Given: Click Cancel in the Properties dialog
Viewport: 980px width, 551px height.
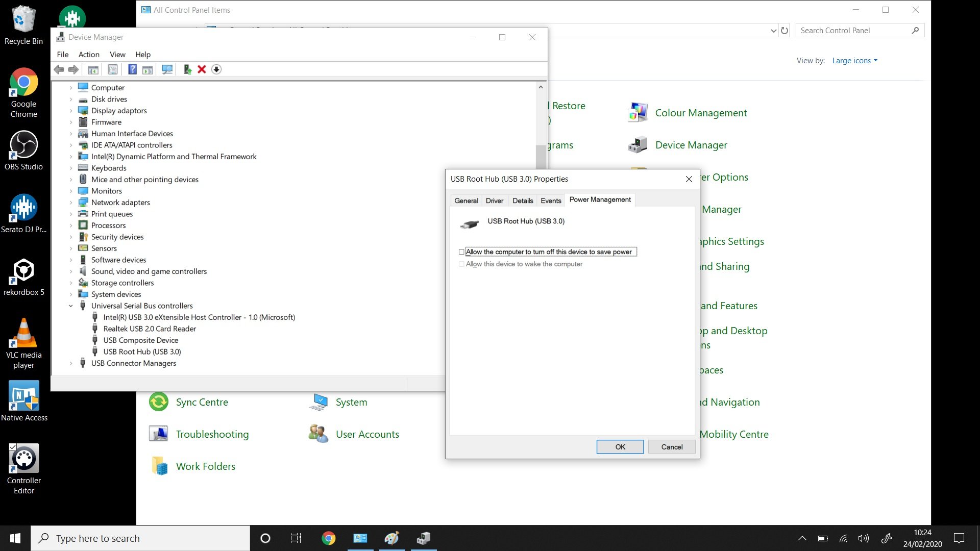Looking at the screenshot, I should tap(672, 447).
